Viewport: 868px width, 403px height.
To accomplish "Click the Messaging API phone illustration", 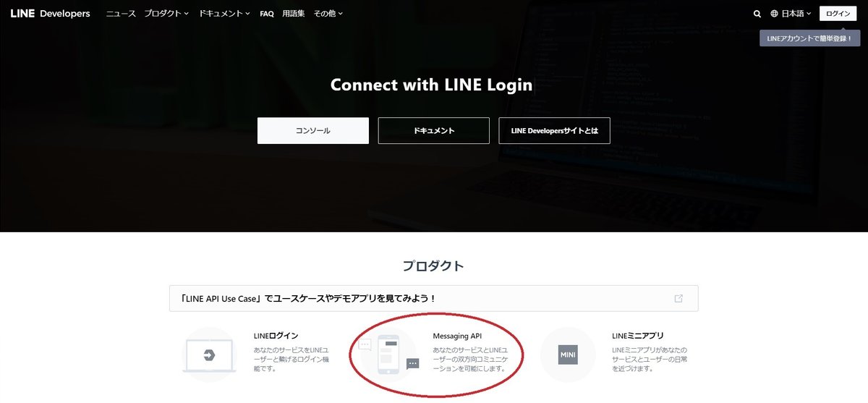I will [x=389, y=355].
